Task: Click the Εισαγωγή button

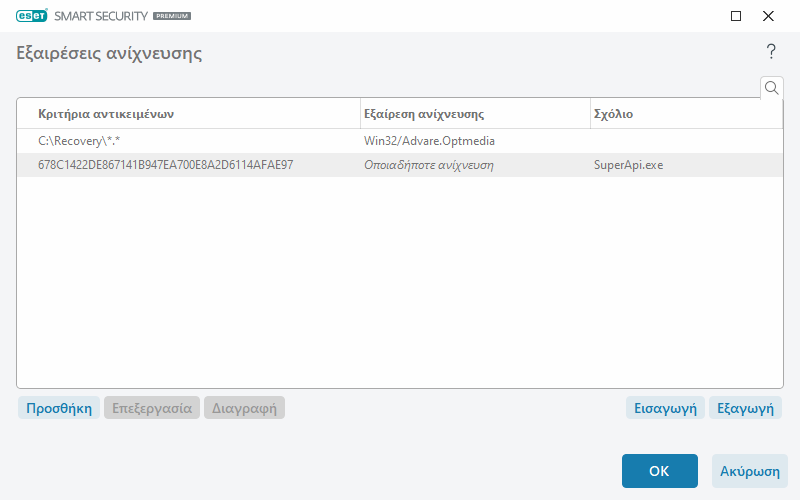Action: pos(665,408)
